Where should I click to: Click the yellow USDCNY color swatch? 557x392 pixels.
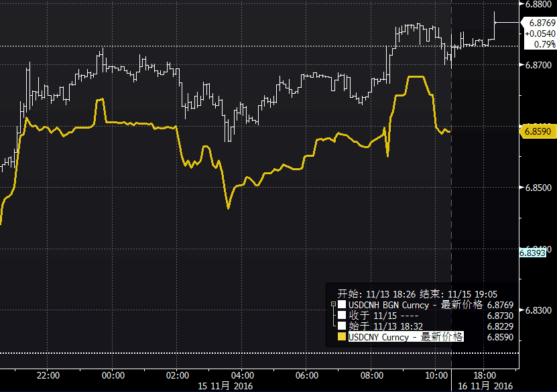[342, 337]
